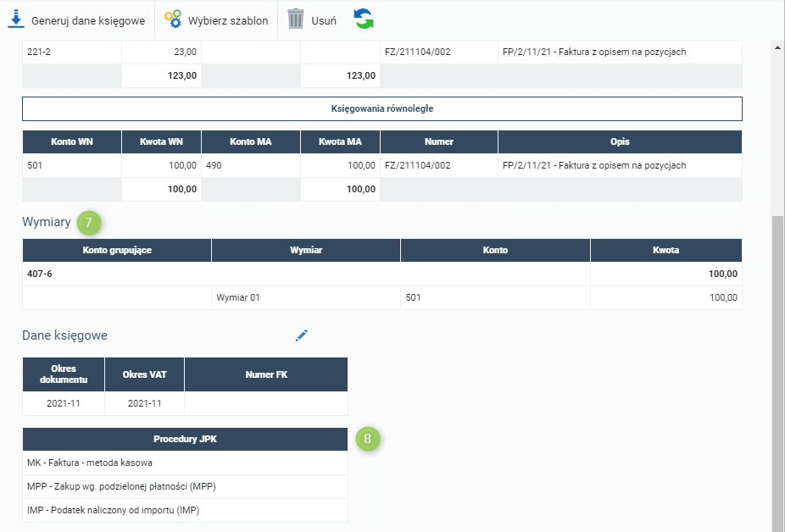785x532 pixels.
Task: Open the Wybierz szablon option
Action: pos(228,21)
